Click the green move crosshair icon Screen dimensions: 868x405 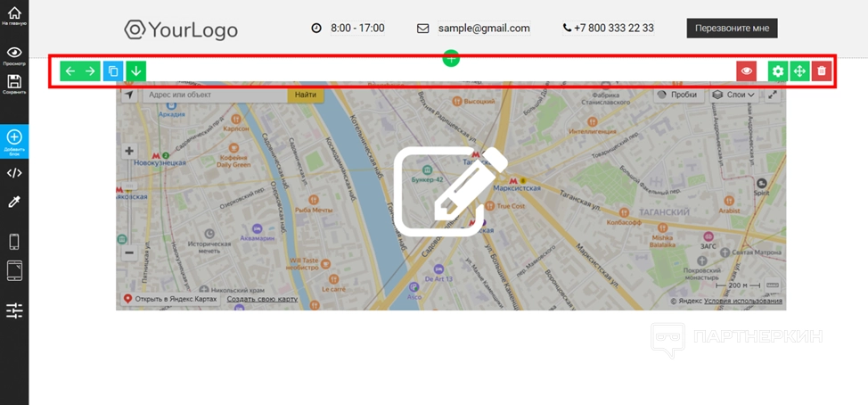[799, 70]
